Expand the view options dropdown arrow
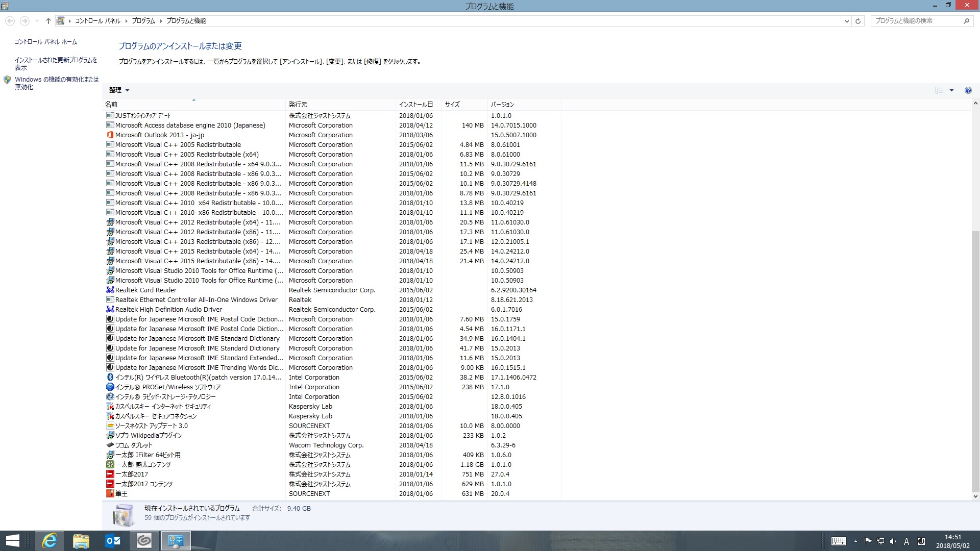 point(951,90)
